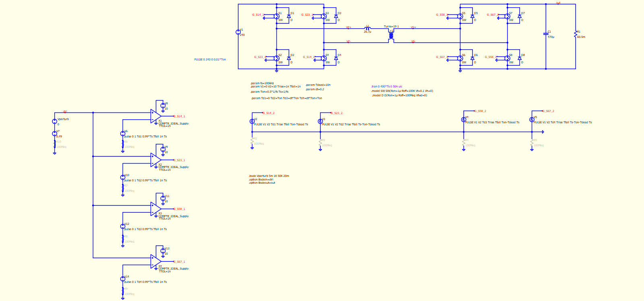Select capacitor C1 470µ symbol
The width and height of the screenshot is (644, 301).
pos(546,34)
